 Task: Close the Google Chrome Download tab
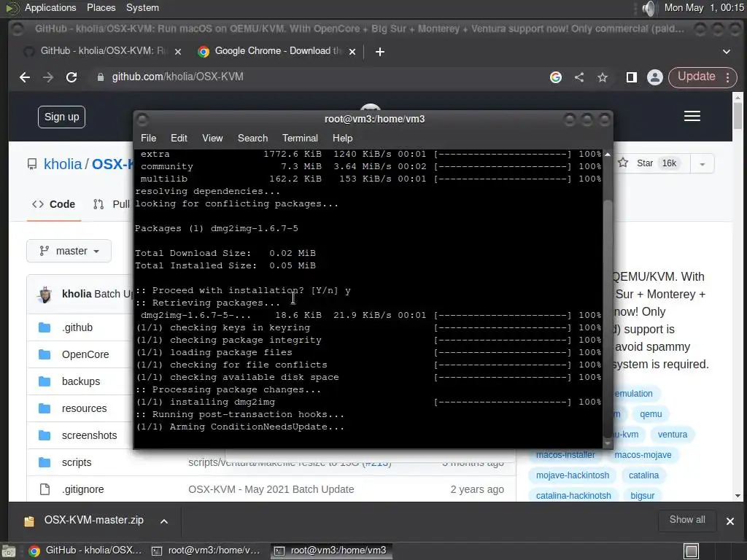(x=352, y=52)
